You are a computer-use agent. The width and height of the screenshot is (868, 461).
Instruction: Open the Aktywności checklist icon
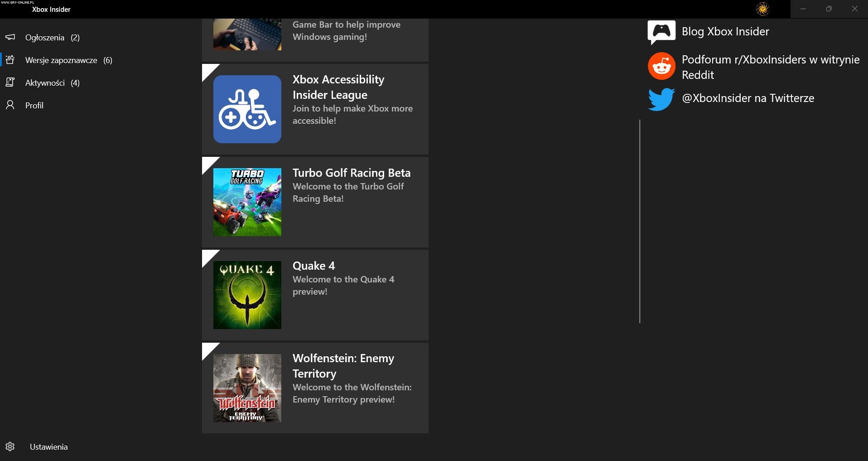coord(10,82)
